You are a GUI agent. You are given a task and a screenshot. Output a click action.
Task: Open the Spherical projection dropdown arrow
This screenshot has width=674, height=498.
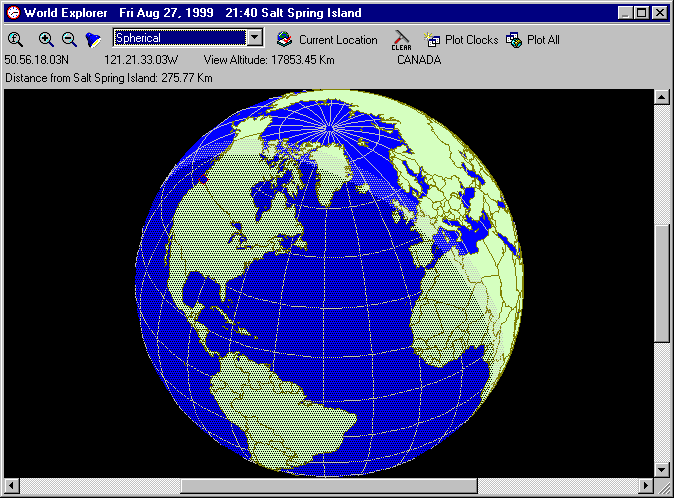[255, 38]
